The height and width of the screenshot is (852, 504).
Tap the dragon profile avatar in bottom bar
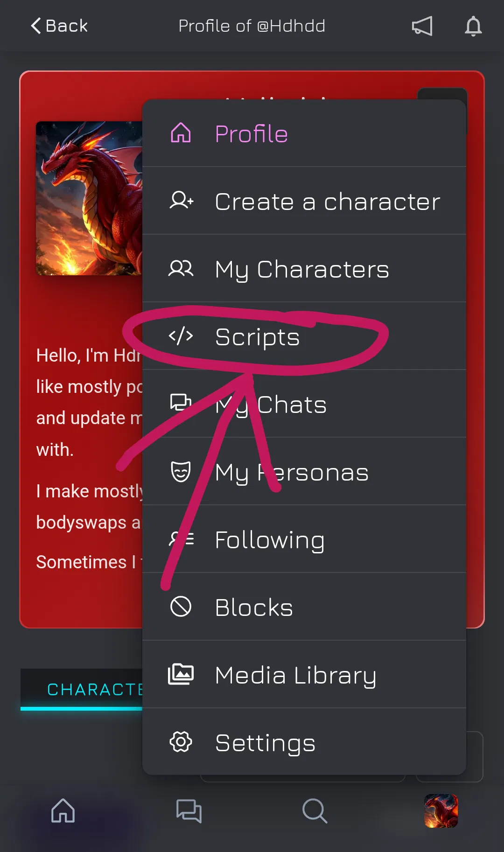point(441,812)
